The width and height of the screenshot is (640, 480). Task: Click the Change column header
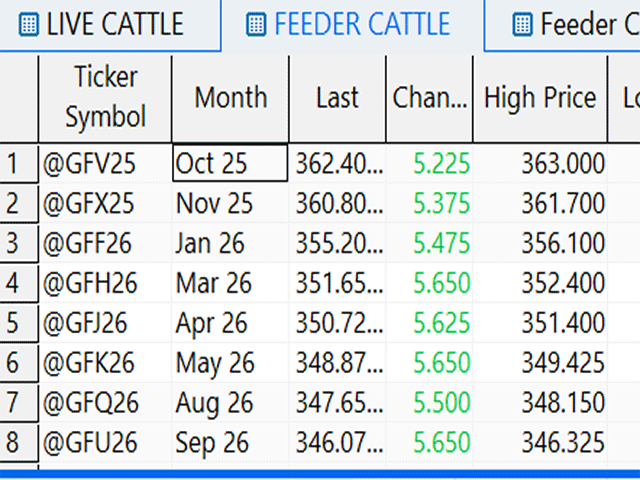(429, 97)
